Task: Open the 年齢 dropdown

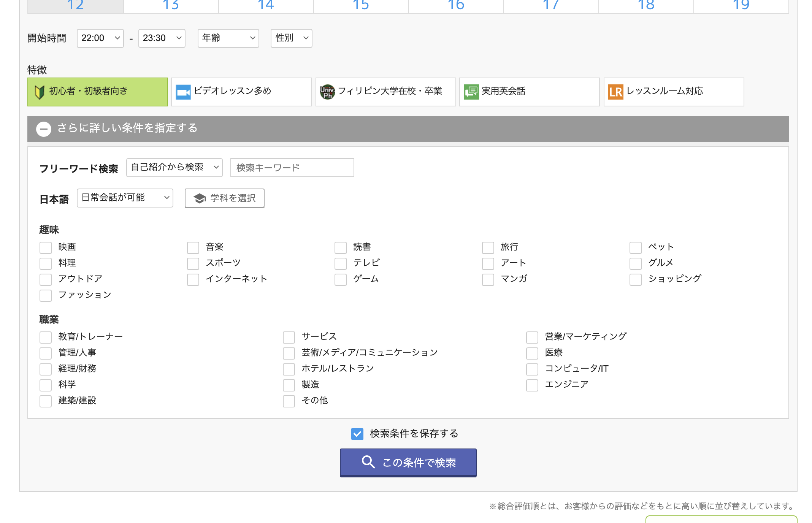Action: pyautogui.click(x=228, y=38)
